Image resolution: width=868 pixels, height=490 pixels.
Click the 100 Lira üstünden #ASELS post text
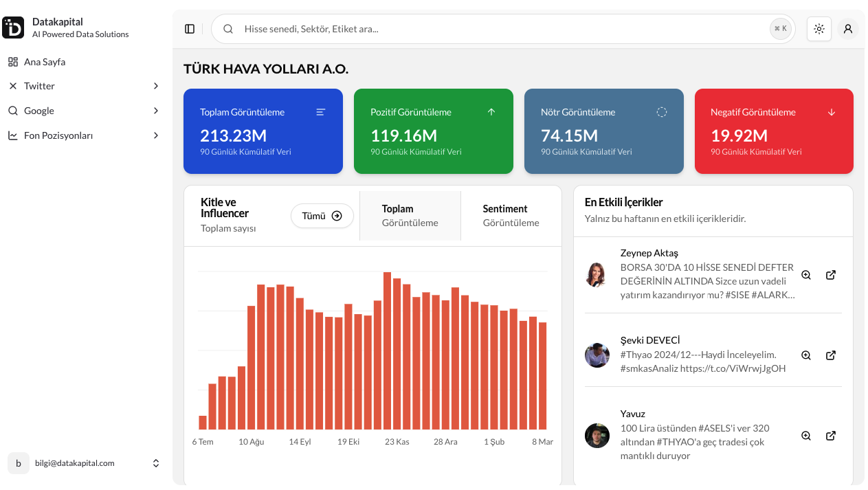pos(695,442)
